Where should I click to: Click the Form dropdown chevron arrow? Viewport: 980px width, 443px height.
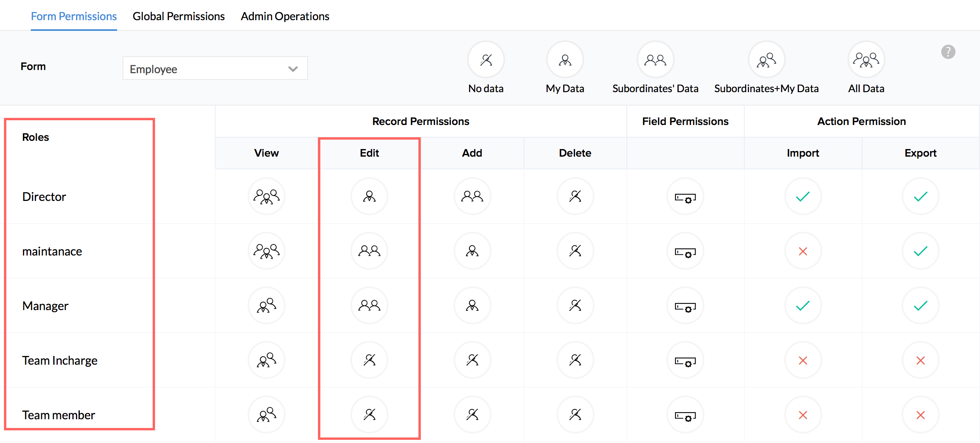[x=293, y=69]
